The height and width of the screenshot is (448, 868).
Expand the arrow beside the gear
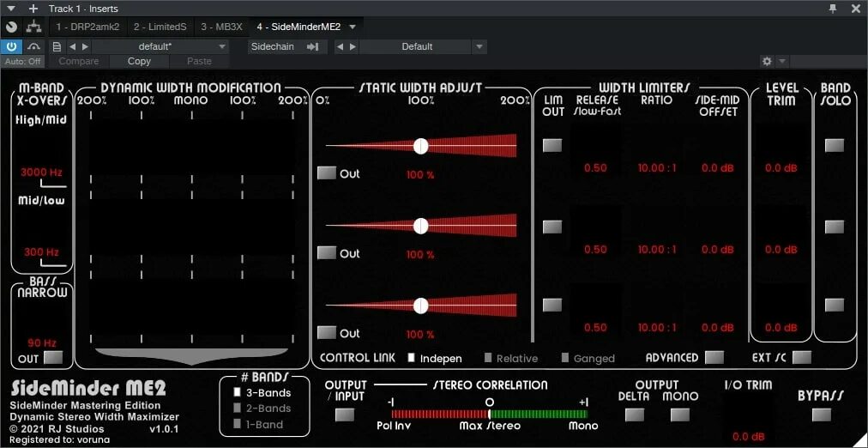click(x=781, y=62)
